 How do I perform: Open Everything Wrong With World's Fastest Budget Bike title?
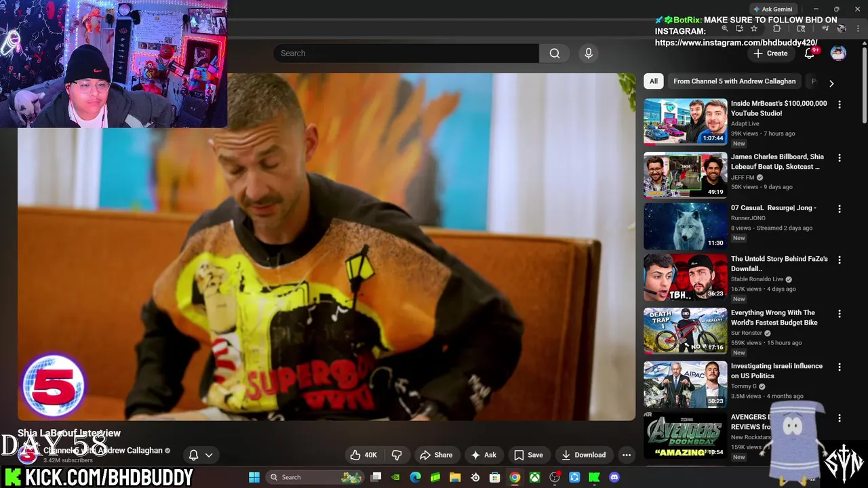[774, 317]
